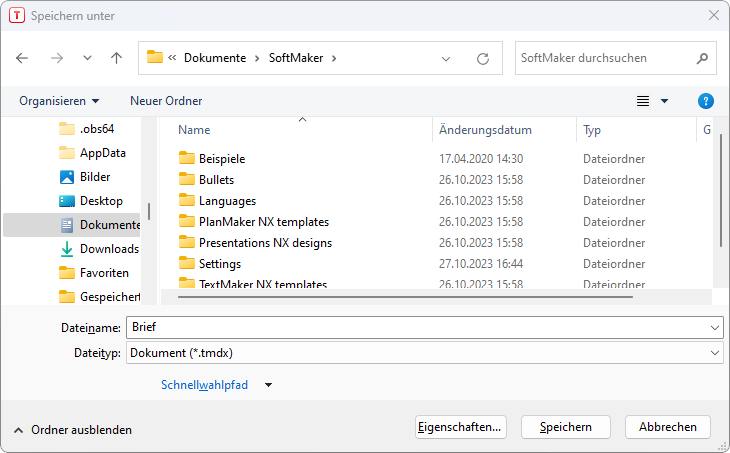
Task: Select TextMaker NX templates folder
Action: tap(263, 284)
